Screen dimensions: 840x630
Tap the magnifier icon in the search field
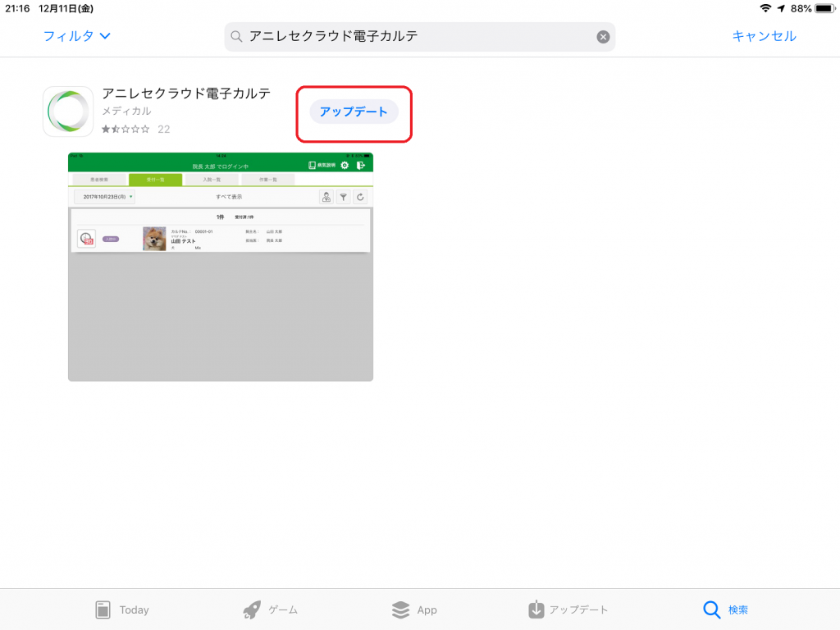tap(236, 36)
